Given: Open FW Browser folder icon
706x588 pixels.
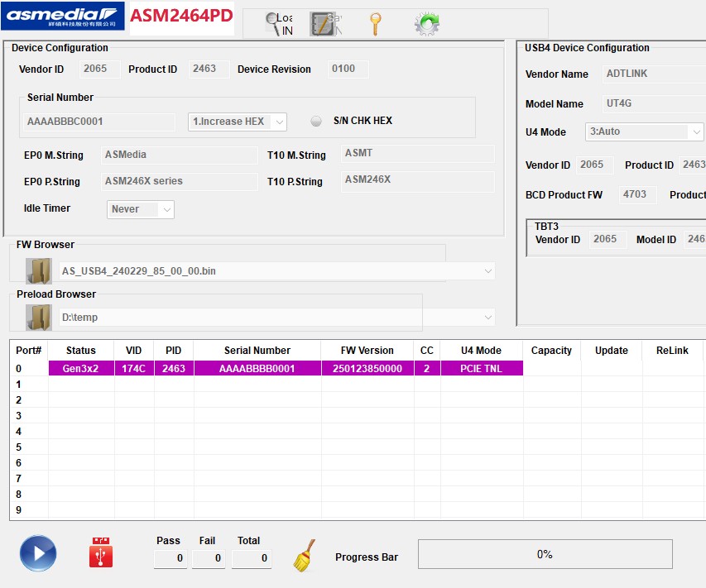Looking at the screenshot, I should point(38,271).
